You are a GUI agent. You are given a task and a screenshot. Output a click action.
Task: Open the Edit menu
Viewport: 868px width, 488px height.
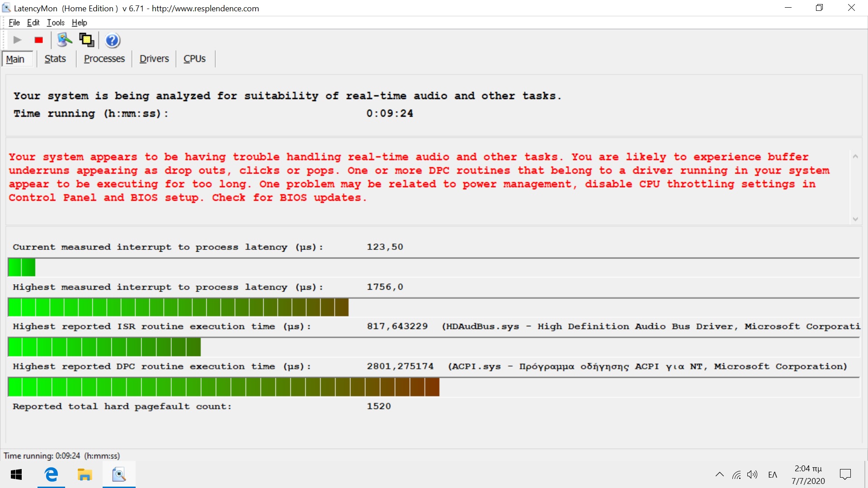(x=33, y=23)
